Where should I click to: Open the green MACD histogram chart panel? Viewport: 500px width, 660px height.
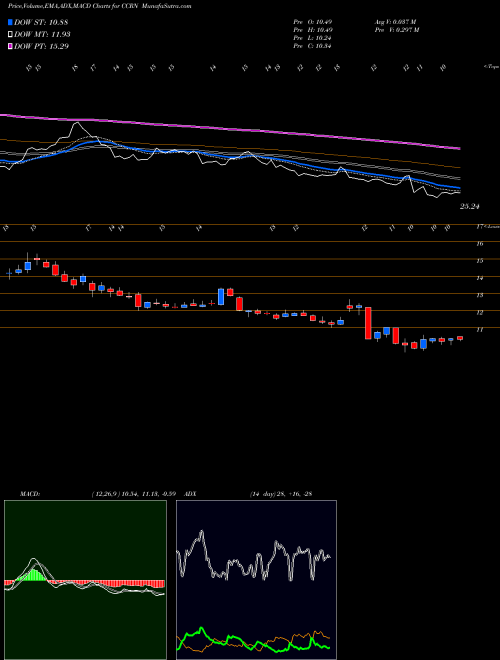tap(85, 580)
